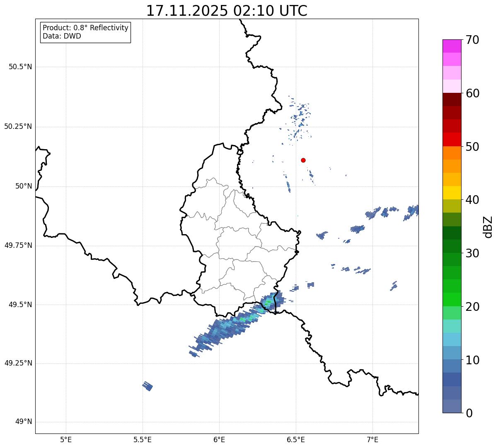Click the green-cyan echo core at Luxembourg's southeast border

click(x=269, y=303)
